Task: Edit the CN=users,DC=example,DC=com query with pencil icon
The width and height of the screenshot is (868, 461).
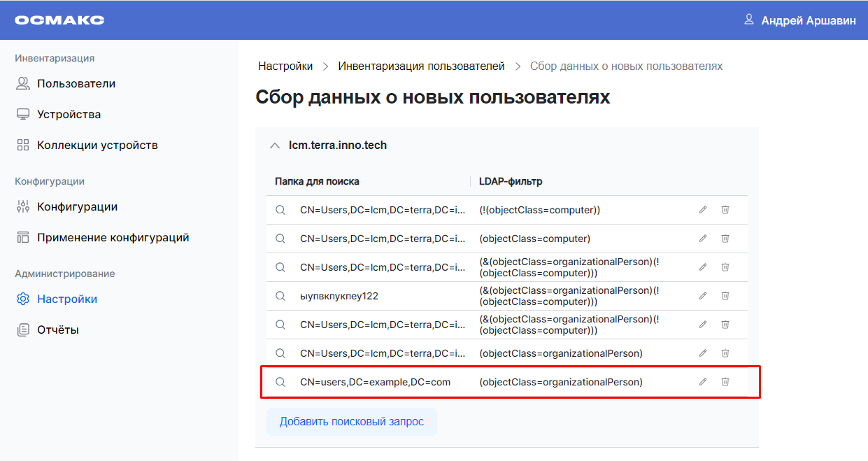Action: click(x=702, y=381)
